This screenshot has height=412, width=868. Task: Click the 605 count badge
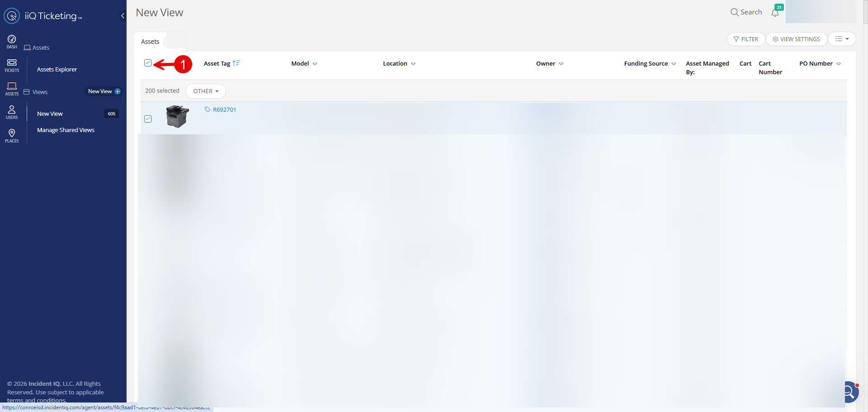pyautogui.click(x=112, y=114)
